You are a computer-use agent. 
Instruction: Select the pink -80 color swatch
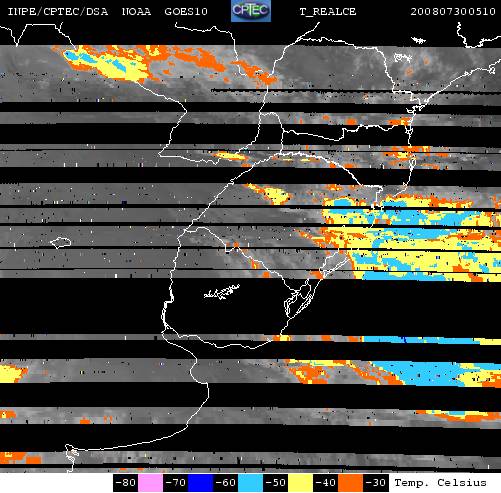coord(150,483)
